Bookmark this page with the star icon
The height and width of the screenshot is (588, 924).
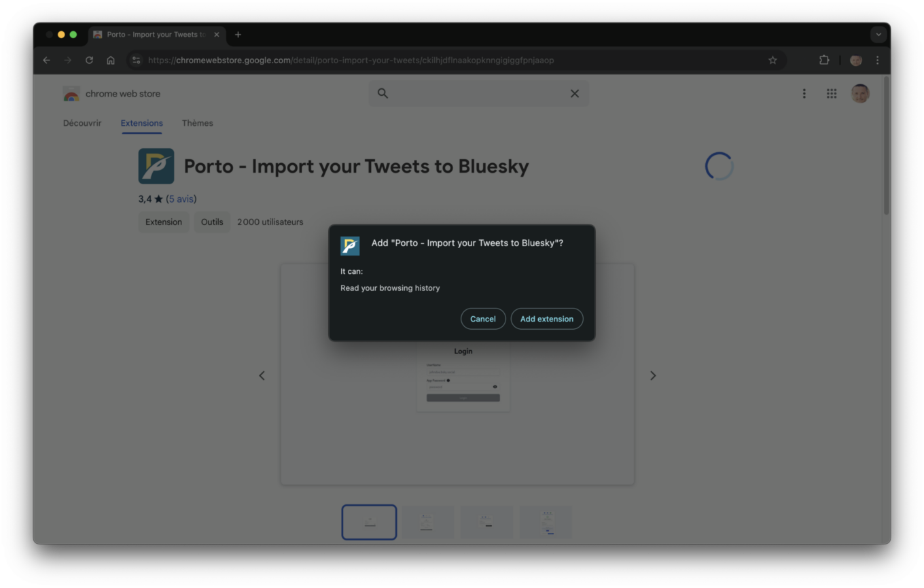click(x=772, y=60)
